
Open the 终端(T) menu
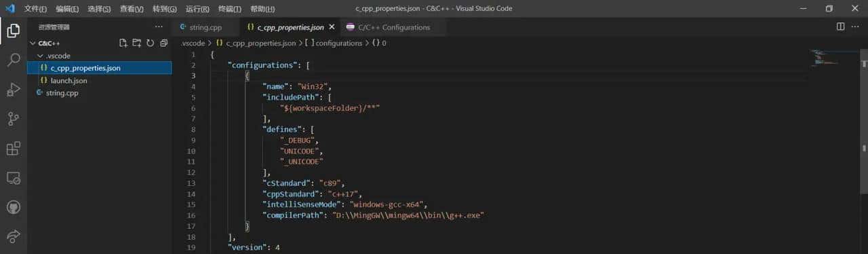pos(229,9)
